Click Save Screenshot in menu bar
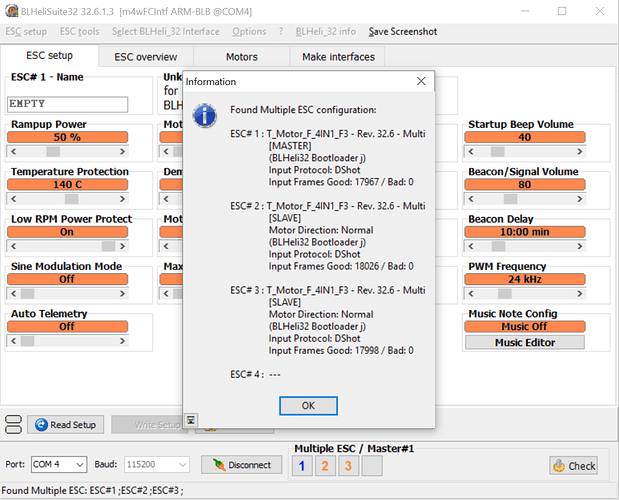 click(403, 32)
